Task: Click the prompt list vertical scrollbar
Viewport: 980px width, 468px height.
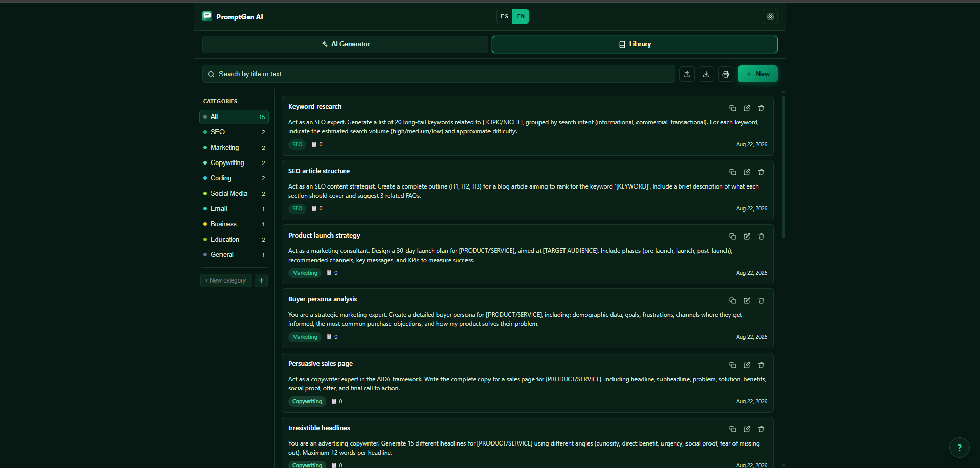Action: (x=783, y=167)
